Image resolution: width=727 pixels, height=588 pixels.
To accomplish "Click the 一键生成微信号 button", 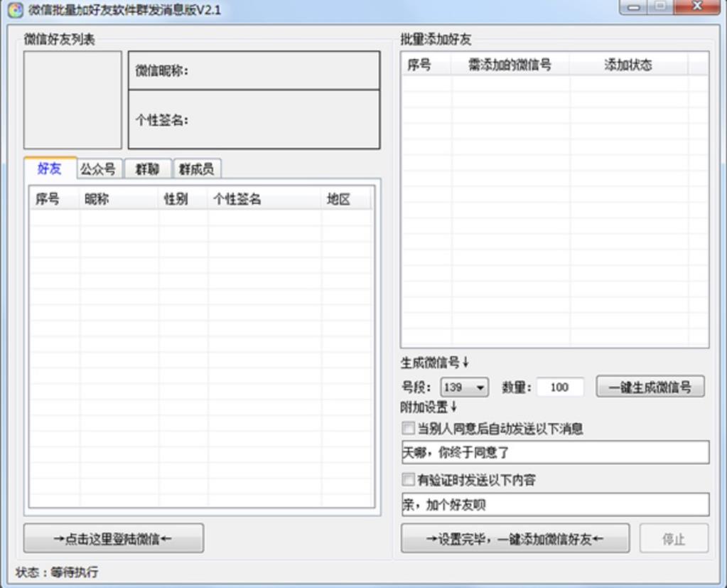I will [x=650, y=387].
